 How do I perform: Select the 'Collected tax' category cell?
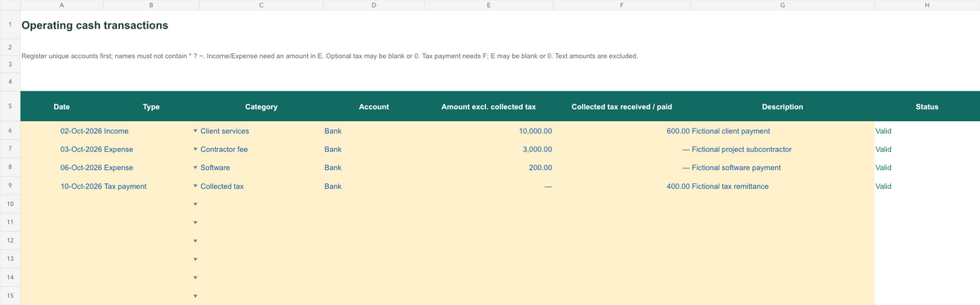[x=261, y=186]
